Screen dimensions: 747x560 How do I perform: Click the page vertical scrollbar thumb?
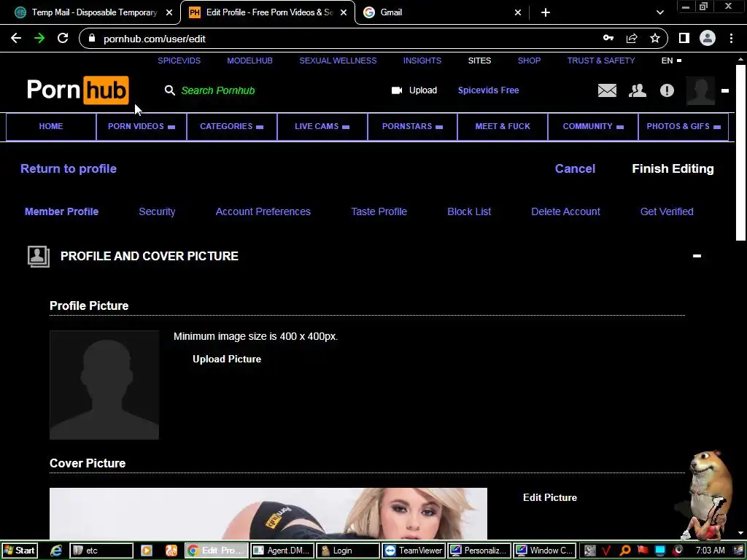coord(740,153)
